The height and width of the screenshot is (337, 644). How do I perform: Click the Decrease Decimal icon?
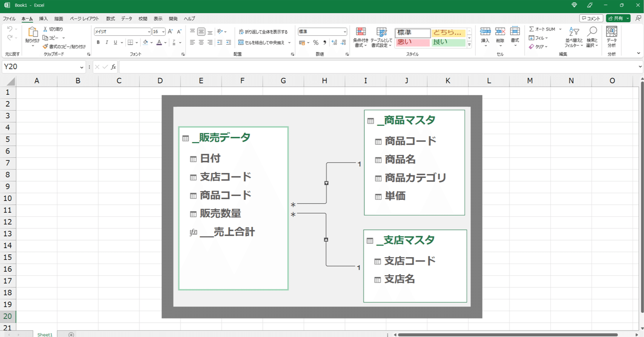(x=343, y=43)
